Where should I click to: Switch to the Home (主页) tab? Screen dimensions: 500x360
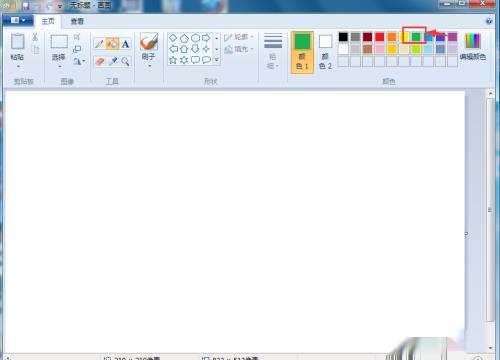48,21
